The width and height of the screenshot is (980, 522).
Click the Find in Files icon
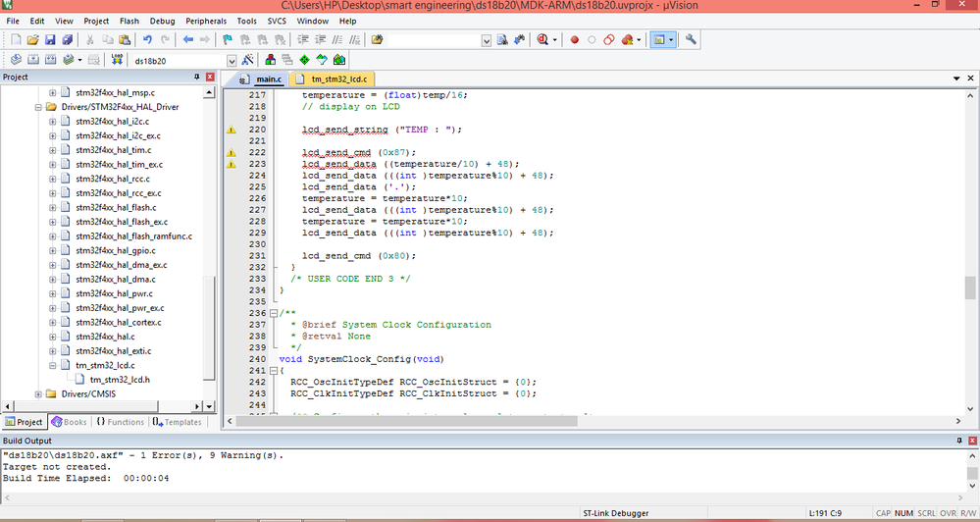click(377, 39)
